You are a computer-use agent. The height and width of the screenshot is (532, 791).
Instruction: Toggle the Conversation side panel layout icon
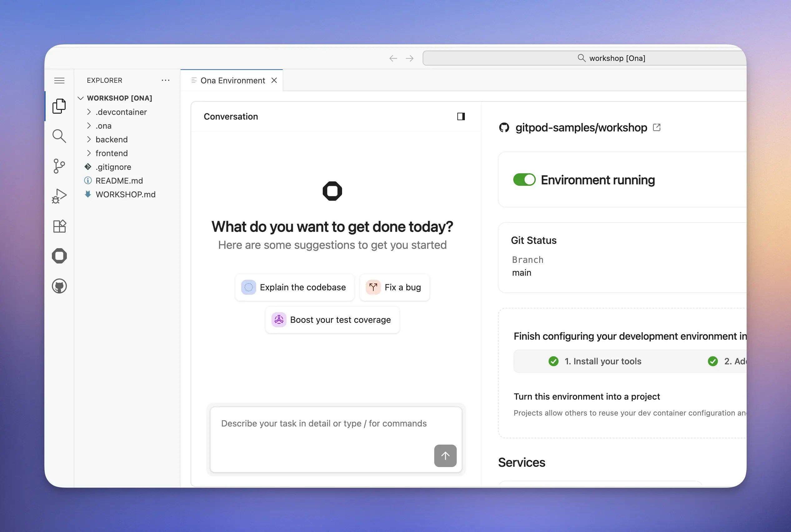(461, 116)
